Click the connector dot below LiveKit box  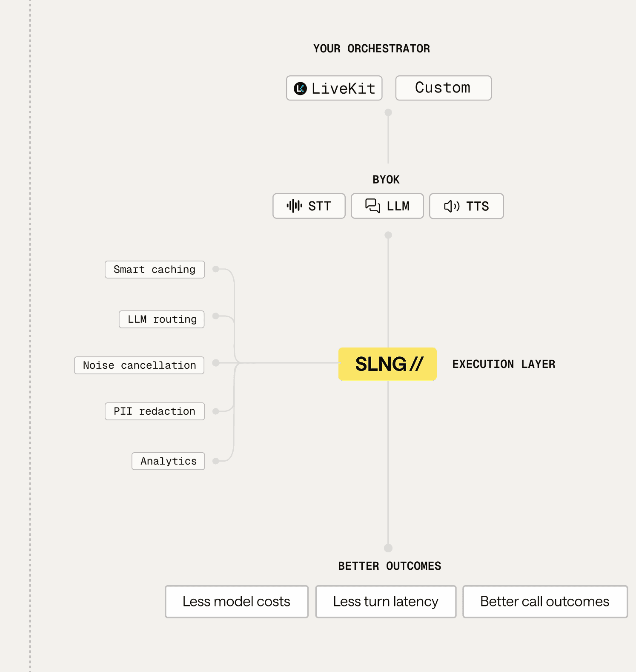[x=388, y=112]
